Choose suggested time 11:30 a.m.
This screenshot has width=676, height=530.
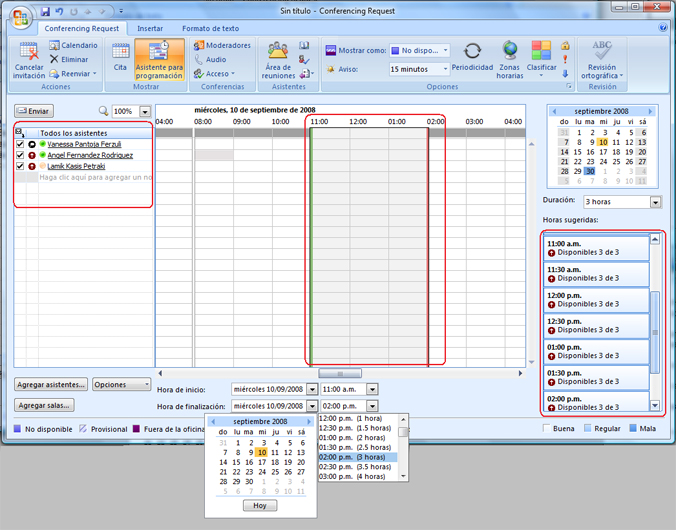[596, 274]
